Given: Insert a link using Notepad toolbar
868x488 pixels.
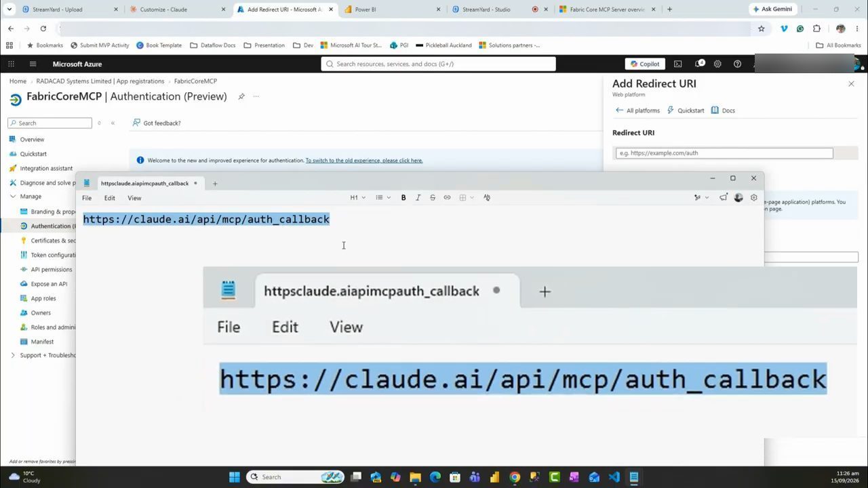Looking at the screenshot, I should (447, 197).
